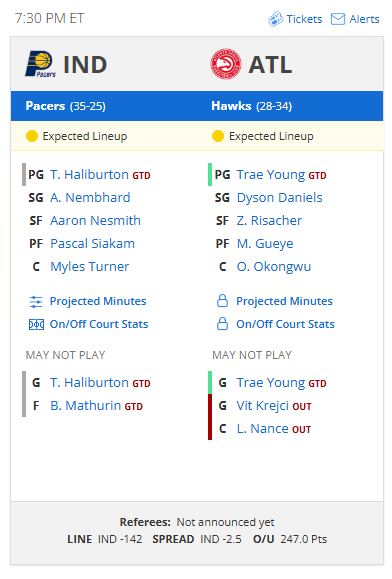Click the Pacers Projected Minutes sliders icon
392x579 pixels.
click(36, 301)
